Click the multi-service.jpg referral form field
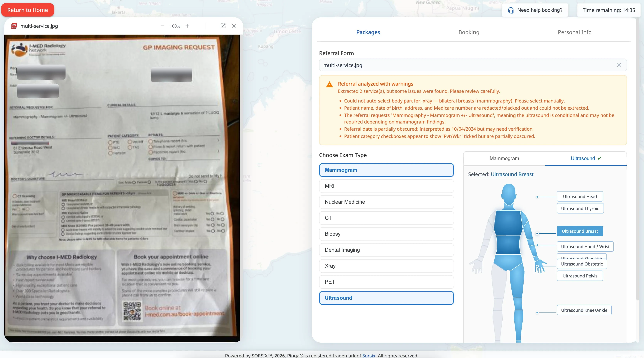The width and height of the screenshot is (644, 358). pyautogui.click(x=473, y=65)
